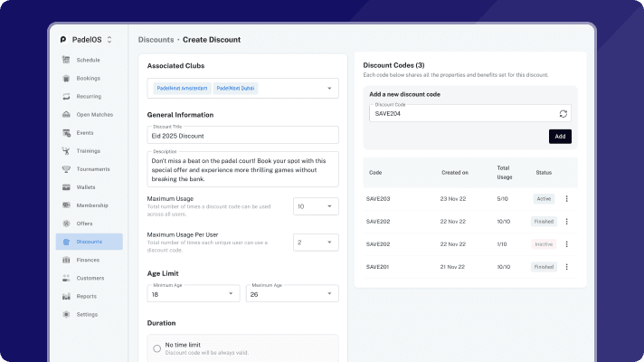
Task: Click the Offers badge icon
Action: (x=66, y=224)
